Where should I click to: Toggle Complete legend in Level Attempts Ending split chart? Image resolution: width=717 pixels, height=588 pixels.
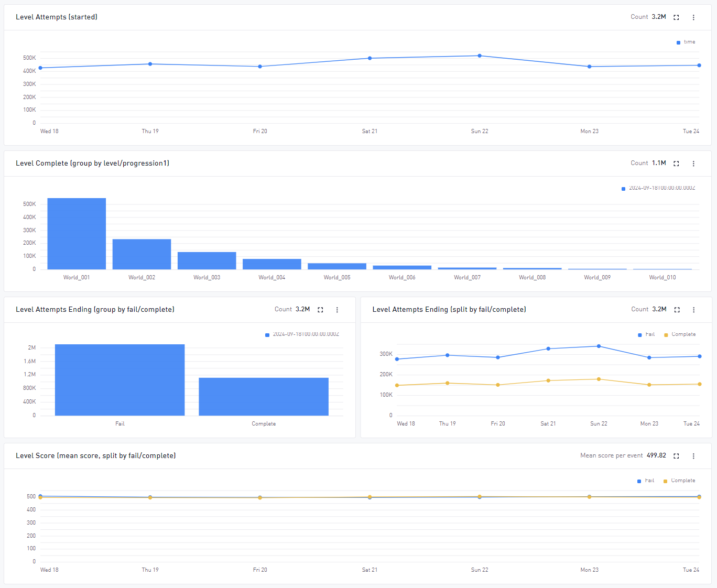(x=680, y=334)
